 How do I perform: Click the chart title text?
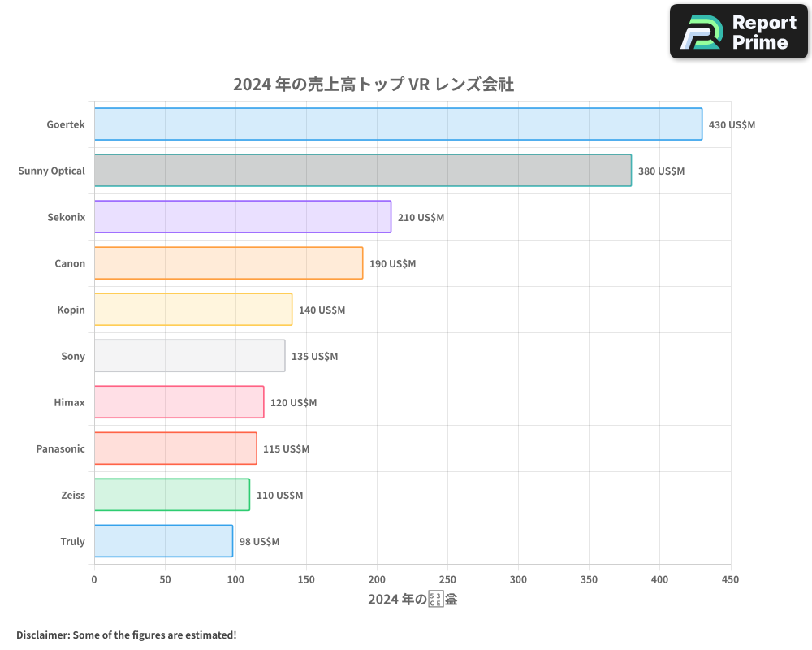coord(373,84)
